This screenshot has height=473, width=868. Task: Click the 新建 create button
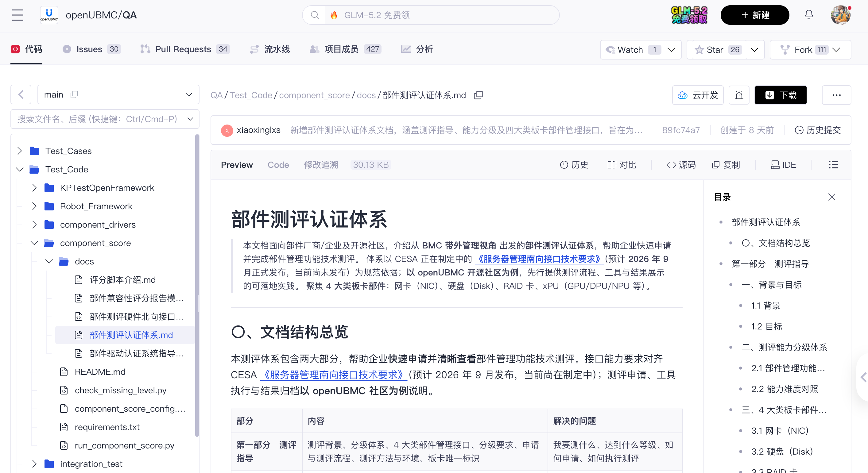point(755,15)
